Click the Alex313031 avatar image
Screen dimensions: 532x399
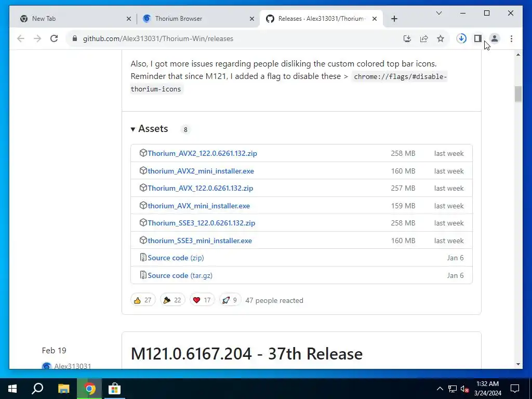point(46,366)
